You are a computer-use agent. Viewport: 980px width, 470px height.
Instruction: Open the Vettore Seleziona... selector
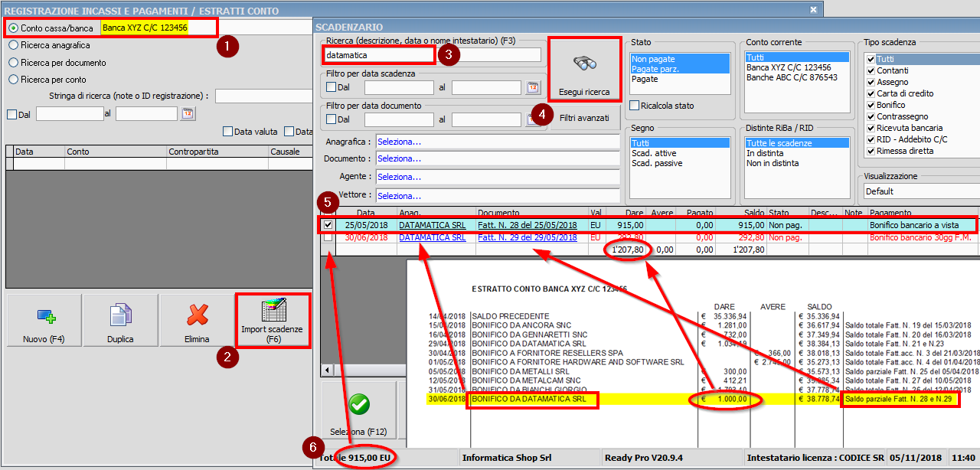click(x=497, y=195)
